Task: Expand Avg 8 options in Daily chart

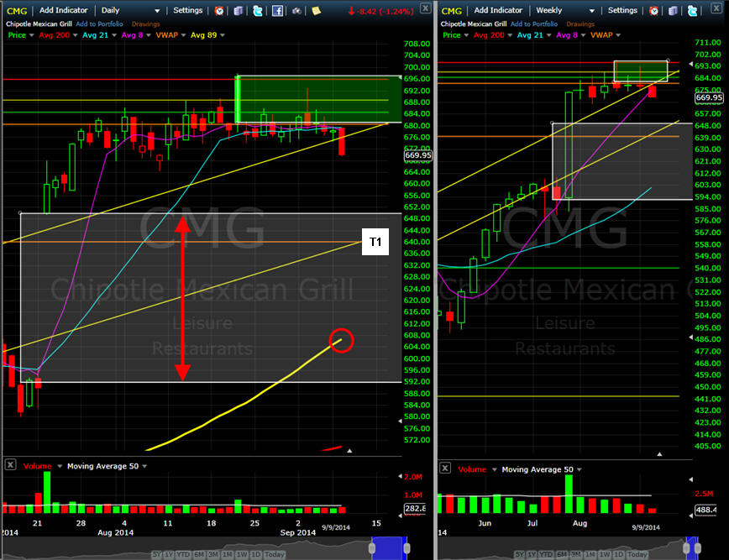Action: (149, 35)
